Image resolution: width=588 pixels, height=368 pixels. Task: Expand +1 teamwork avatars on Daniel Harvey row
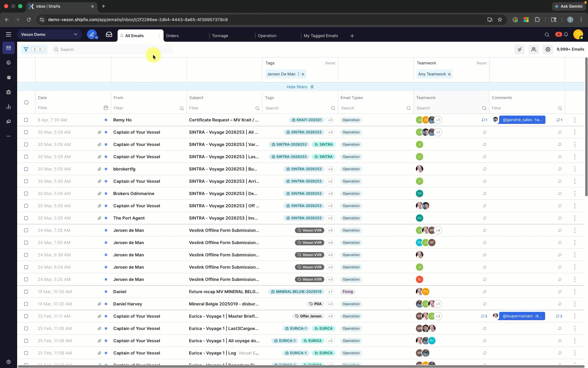click(x=438, y=304)
